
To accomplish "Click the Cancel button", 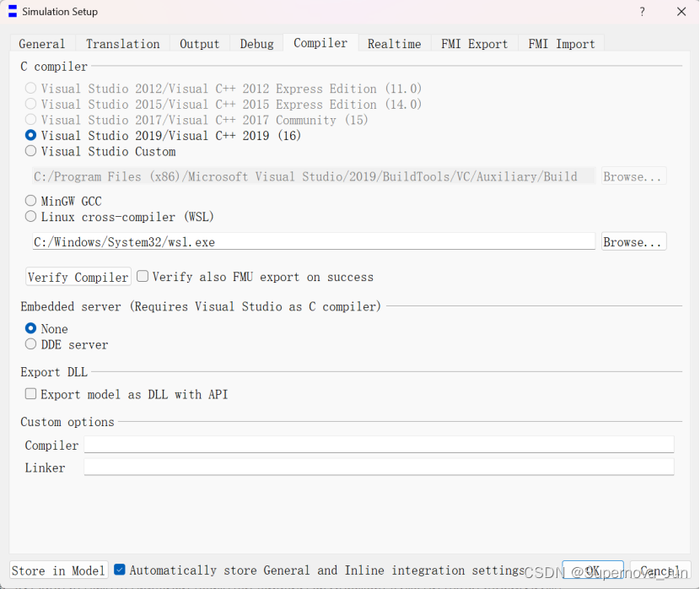I will 660,570.
